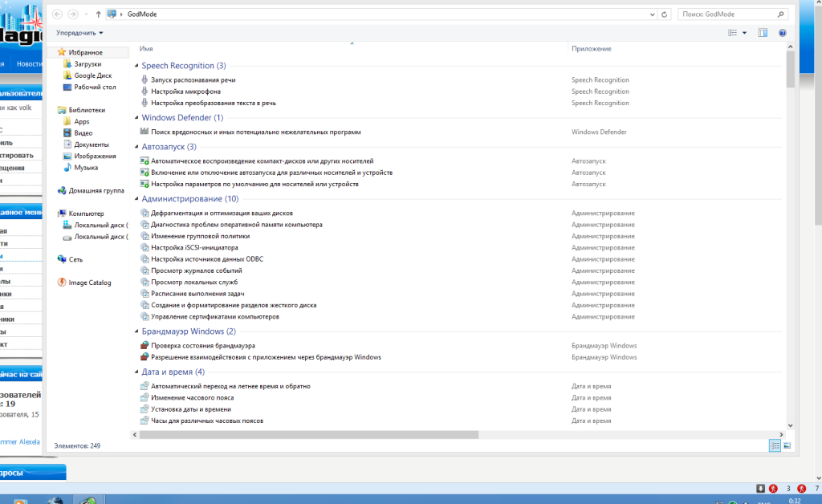822x504 pixels.
Task: Click scroll down arrow of file list
Action: point(790,425)
